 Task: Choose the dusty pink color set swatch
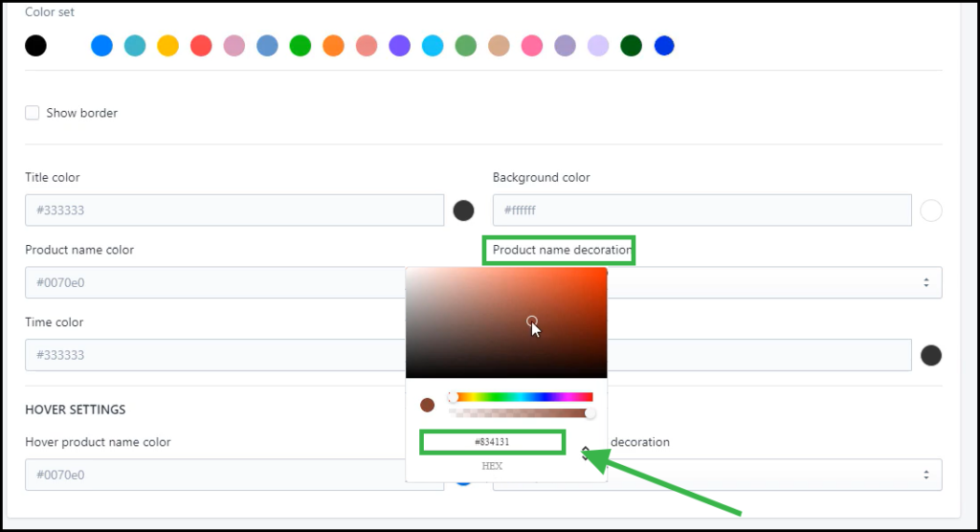[234, 46]
